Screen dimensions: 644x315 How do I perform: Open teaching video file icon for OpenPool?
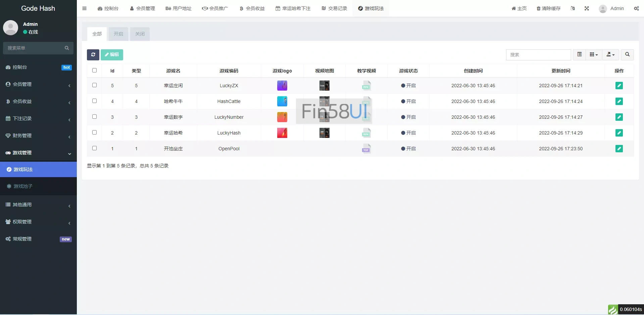click(x=366, y=149)
